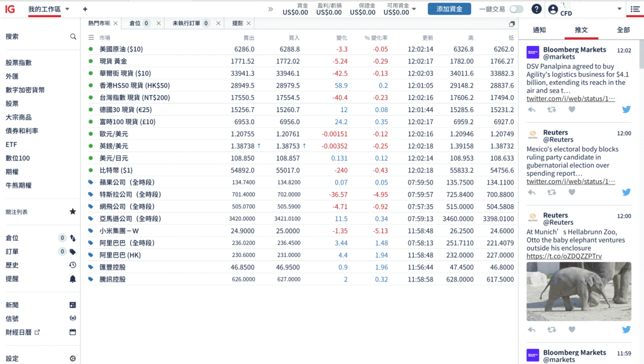644x364 pixels.
Task: Click the economic calendar icon
Action: coord(73,332)
